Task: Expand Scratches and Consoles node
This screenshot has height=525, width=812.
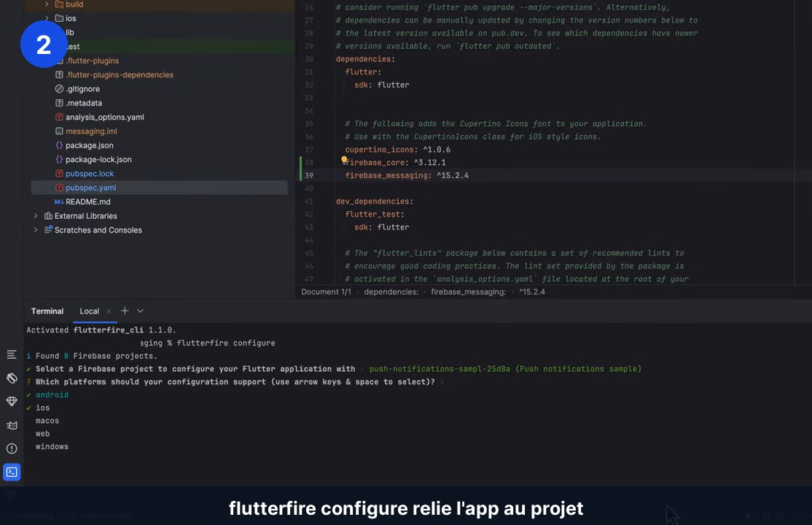Action: [36, 230]
